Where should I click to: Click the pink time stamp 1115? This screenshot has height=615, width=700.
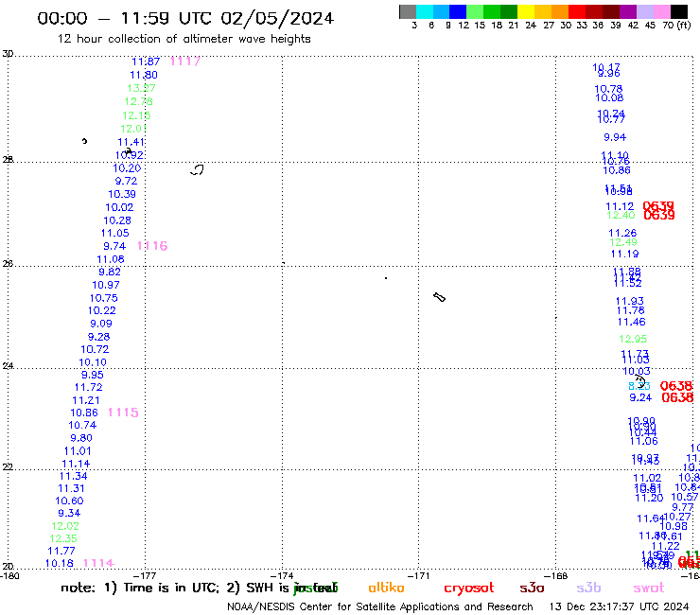(123, 413)
